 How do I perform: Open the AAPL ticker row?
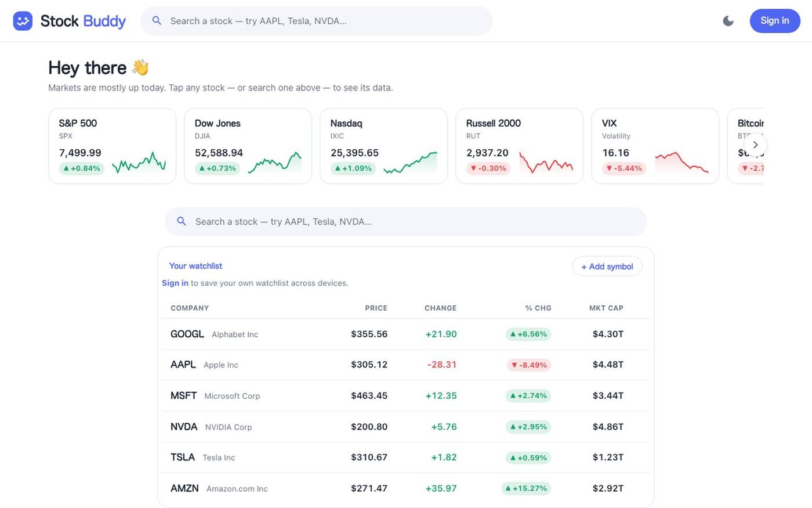tap(406, 365)
